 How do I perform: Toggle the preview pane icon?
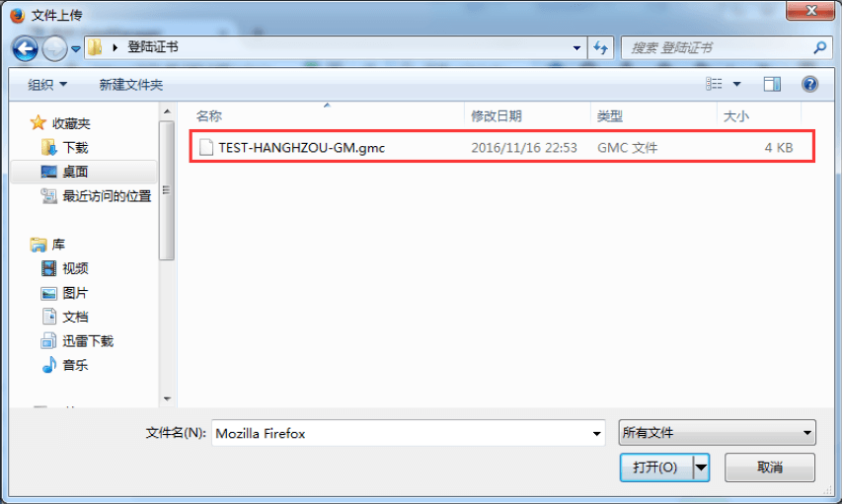click(772, 84)
